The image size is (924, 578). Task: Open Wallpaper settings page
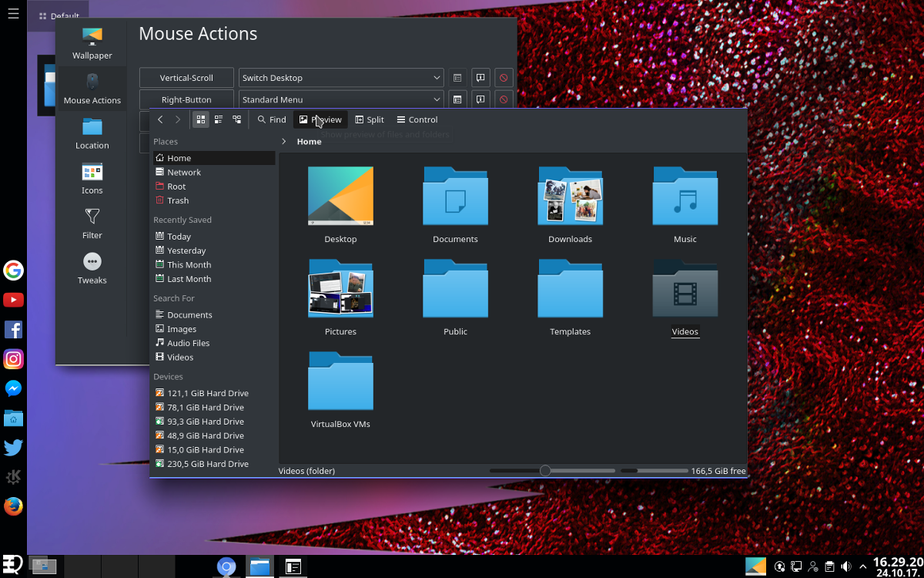(92, 43)
